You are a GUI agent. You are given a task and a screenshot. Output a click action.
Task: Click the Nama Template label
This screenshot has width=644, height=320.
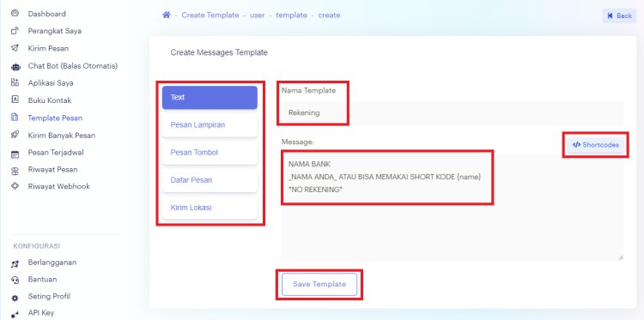click(308, 91)
